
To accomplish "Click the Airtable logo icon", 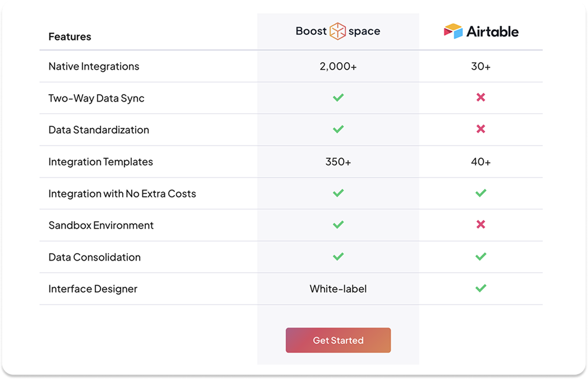I will (453, 31).
